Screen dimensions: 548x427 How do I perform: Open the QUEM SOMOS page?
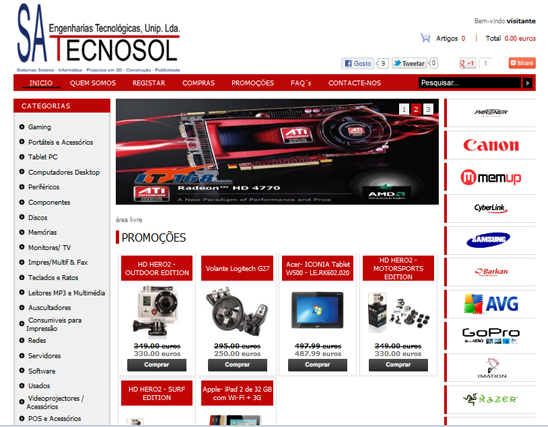coord(93,83)
